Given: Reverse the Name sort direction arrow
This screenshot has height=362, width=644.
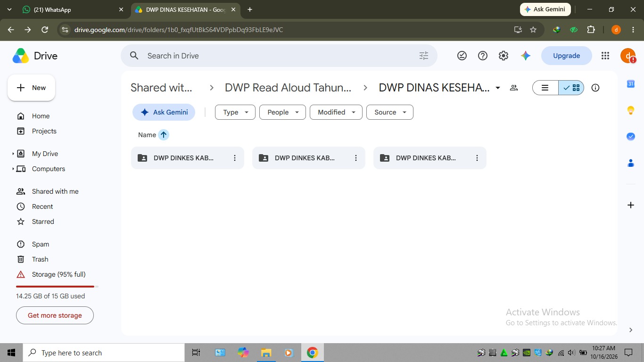Looking at the screenshot, I should click(164, 135).
